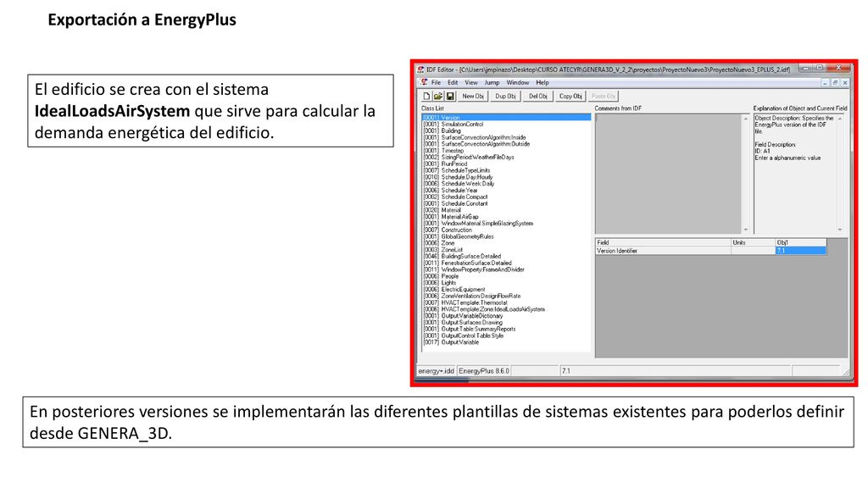Click the Copy Obj button
This screenshot has height=488, width=868.
tap(570, 97)
